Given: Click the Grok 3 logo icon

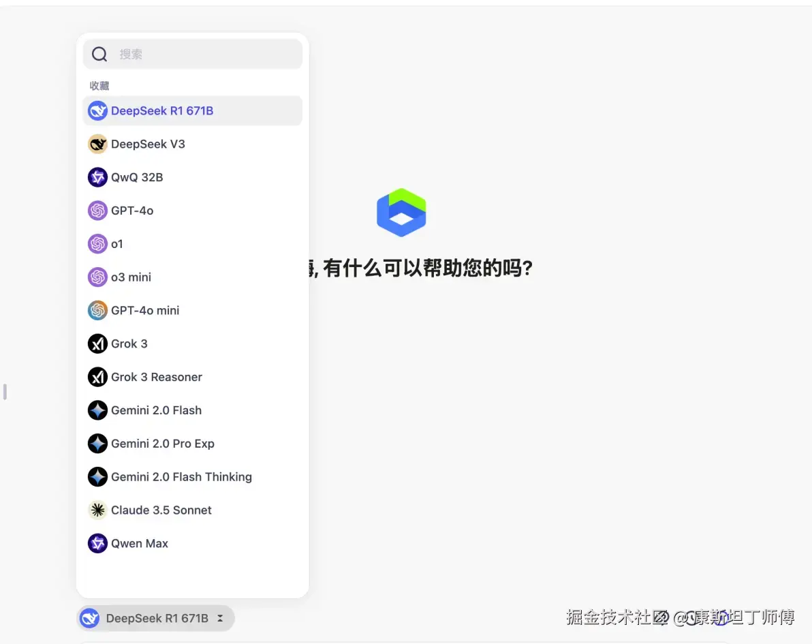Looking at the screenshot, I should (x=97, y=343).
